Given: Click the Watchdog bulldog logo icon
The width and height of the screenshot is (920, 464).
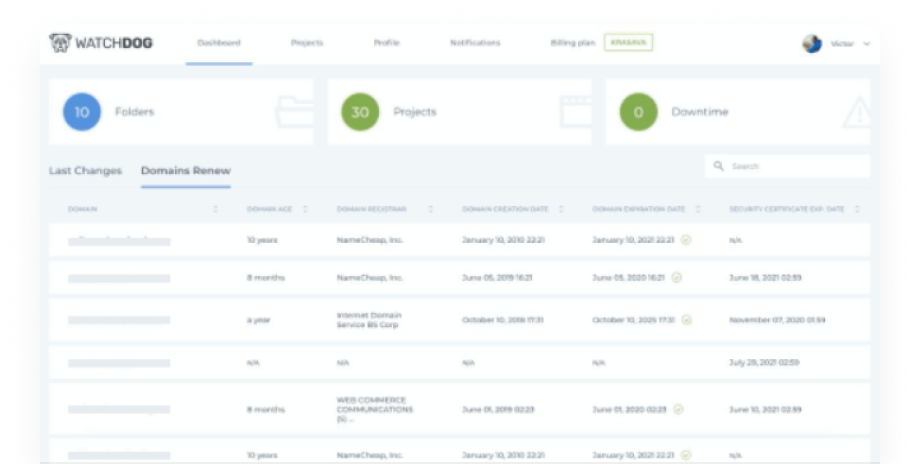Looking at the screenshot, I should (60, 43).
